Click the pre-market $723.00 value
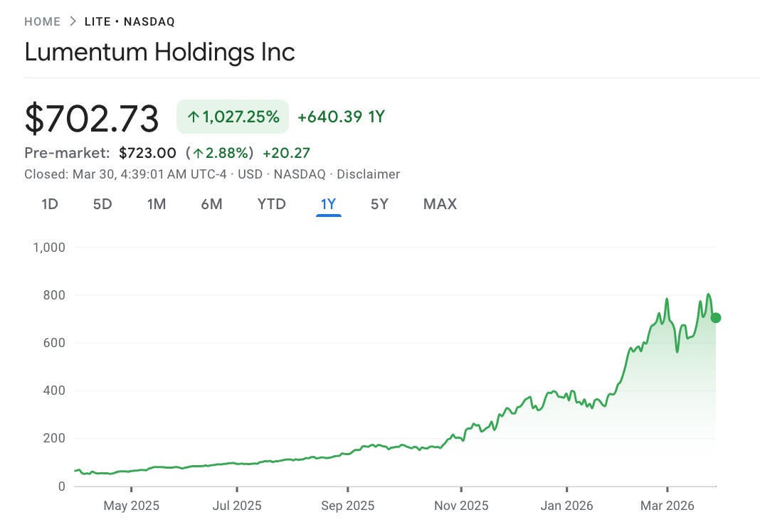Image resolution: width=760 pixels, height=532 pixels. click(x=147, y=153)
